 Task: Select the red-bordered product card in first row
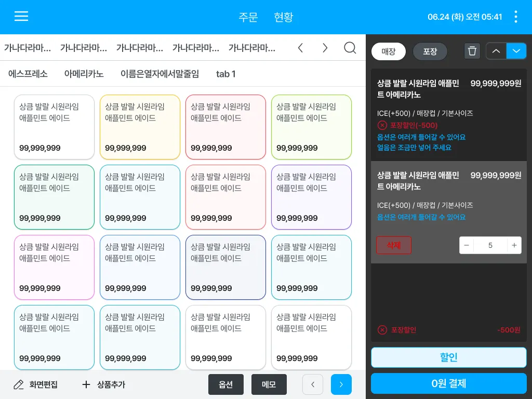(225, 127)
